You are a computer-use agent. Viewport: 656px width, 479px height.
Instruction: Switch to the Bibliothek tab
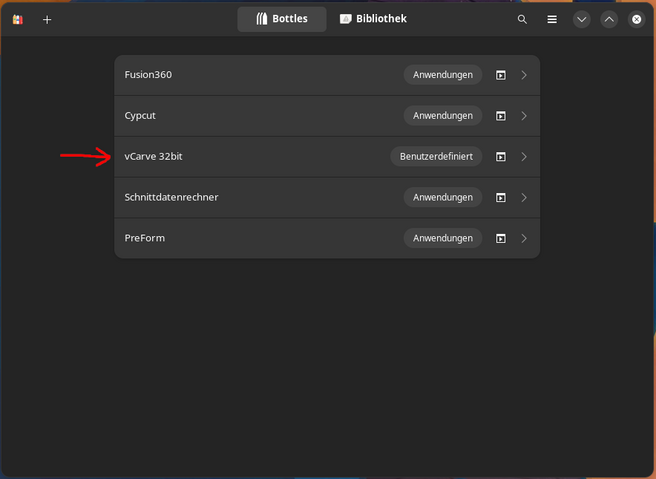(x=373, y=19)
